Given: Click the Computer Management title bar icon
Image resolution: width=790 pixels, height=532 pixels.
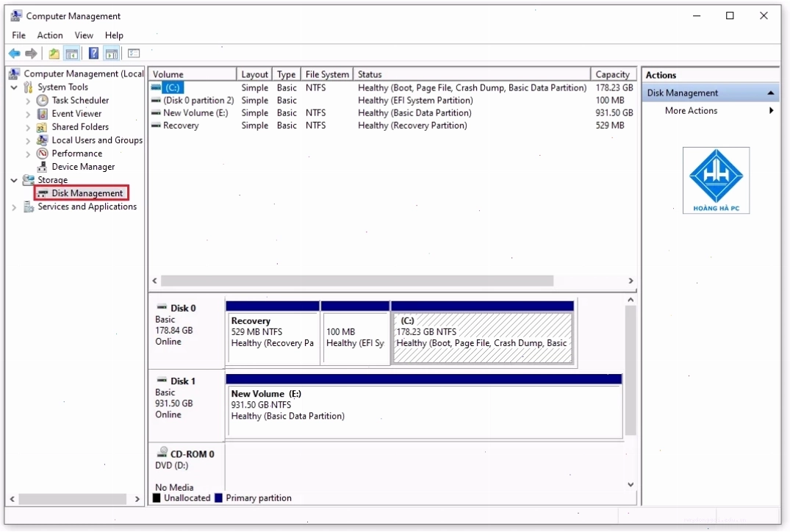Looking at the screenshot, I should pos(16,15).
